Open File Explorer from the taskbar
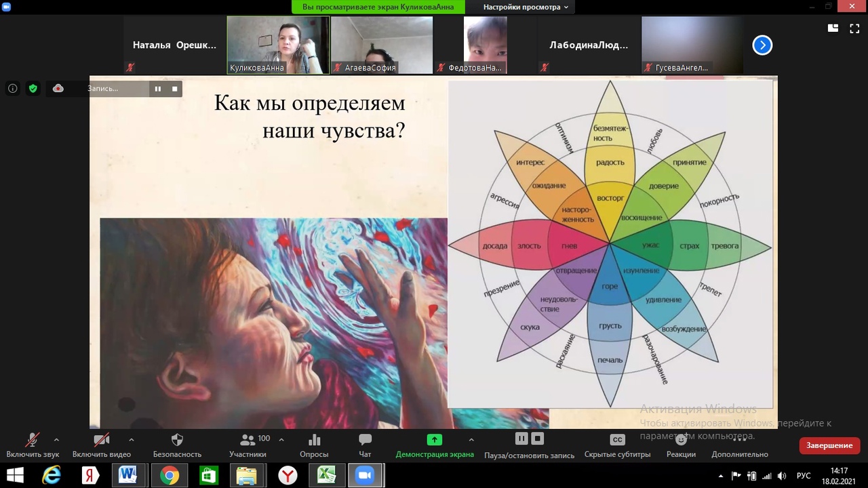868x488 pixels. point(247,476)
